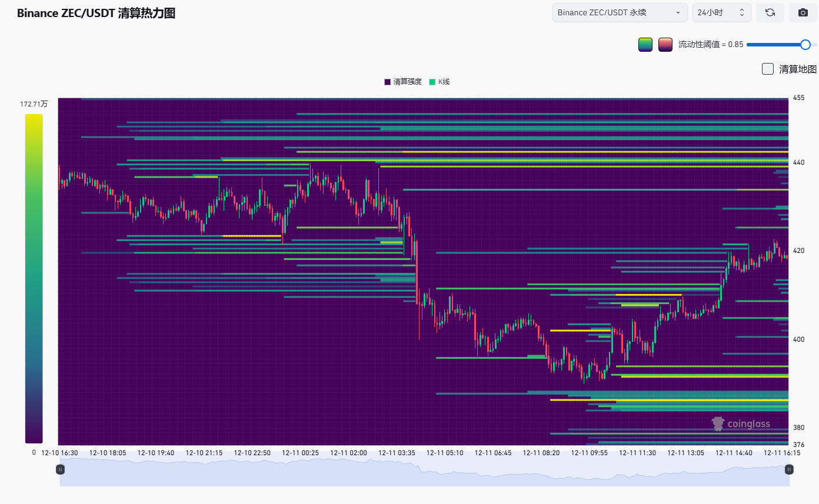
Task: Click the 12-11 05:10 time axis label
Action: (x=445, y=453)
